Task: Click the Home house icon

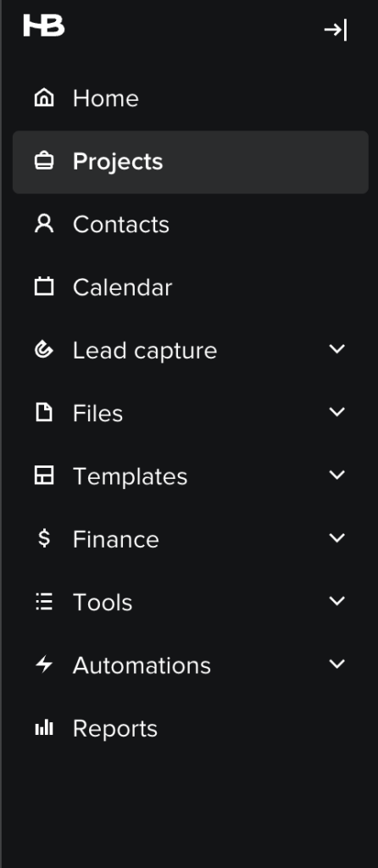Action: pyautogui.click(x=44, y=98)
